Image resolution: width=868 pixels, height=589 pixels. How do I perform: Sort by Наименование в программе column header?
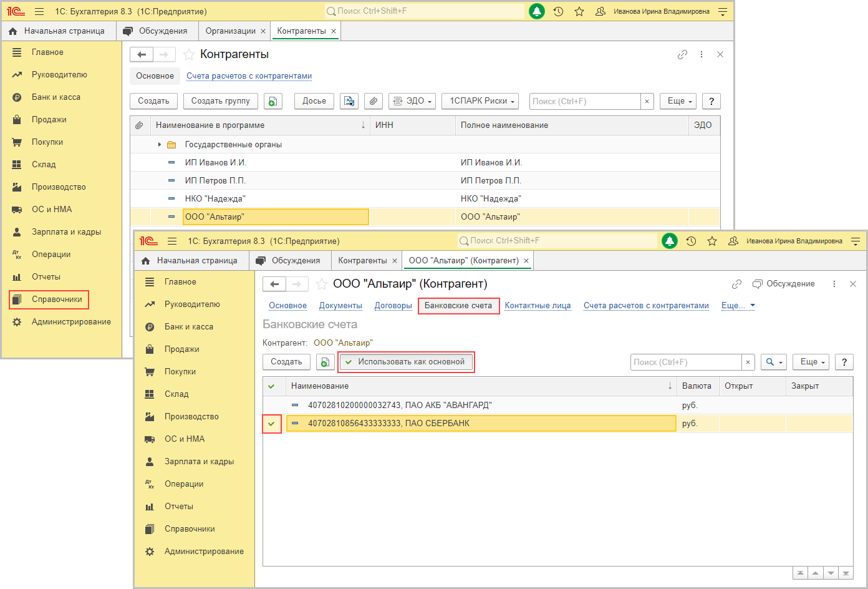[260, 125]
